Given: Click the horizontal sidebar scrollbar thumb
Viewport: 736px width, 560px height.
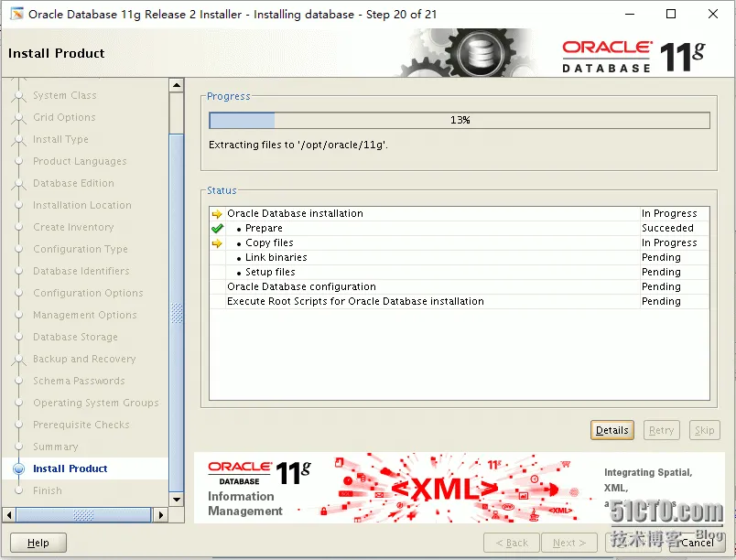Looking at the screenshot, I should tap(83, 515).
